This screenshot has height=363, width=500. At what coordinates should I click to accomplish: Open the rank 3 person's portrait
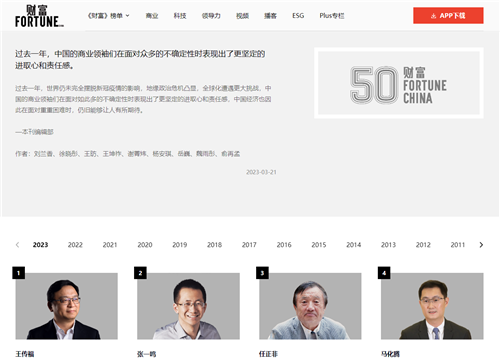tap(310, 306)
